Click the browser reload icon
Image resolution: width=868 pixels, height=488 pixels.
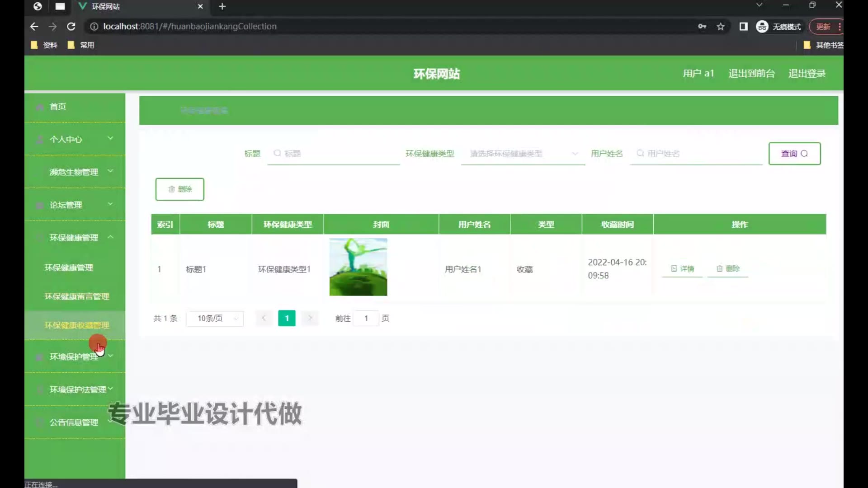coord(71,27)
